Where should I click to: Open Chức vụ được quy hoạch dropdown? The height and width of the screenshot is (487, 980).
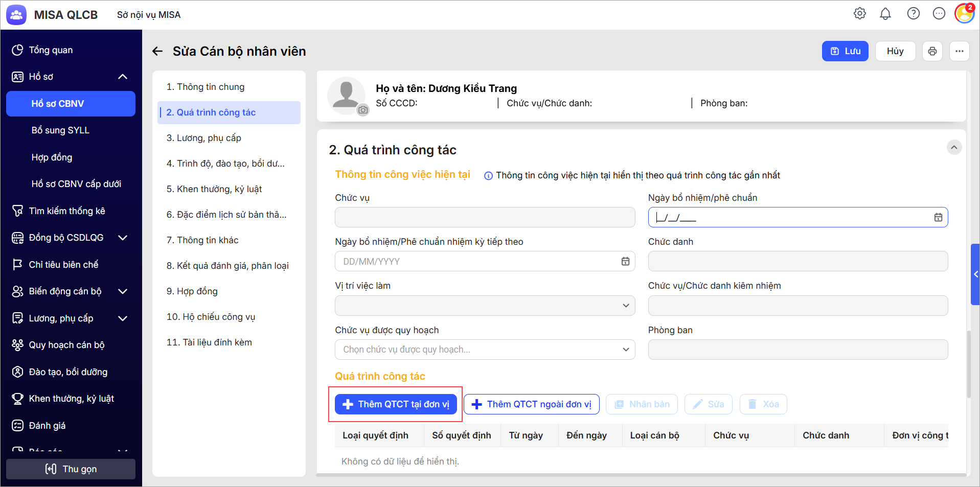tap(625, 350)
